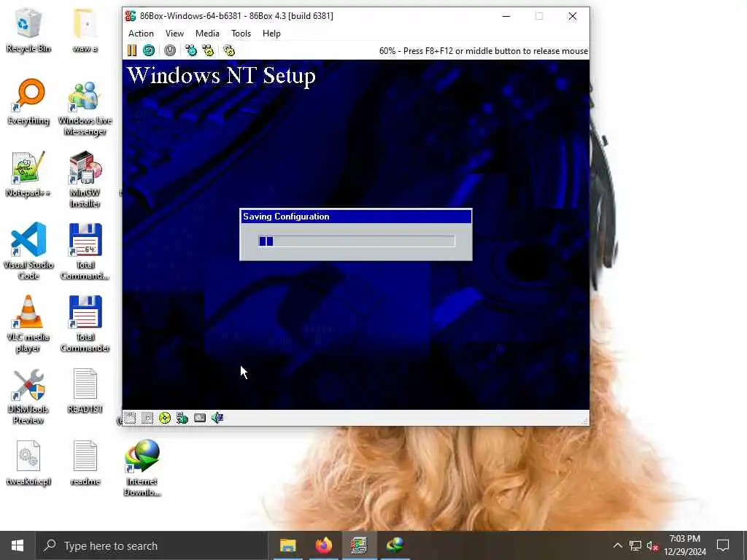Image resolution: width=747 pixels, height=560 pixels.
Task: Select Everything search desktop shortcut
Action: coord(28,102)
